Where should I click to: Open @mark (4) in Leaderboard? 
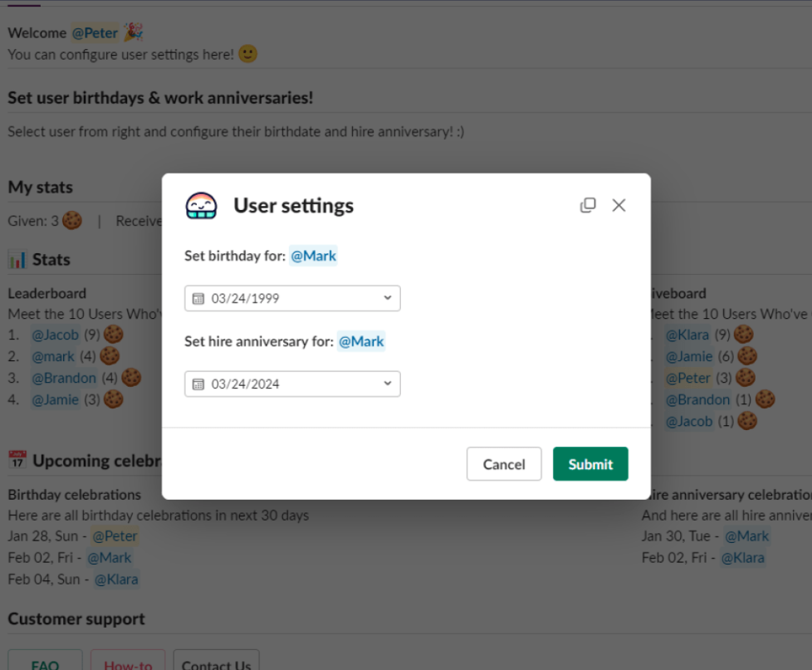(53, 357)
